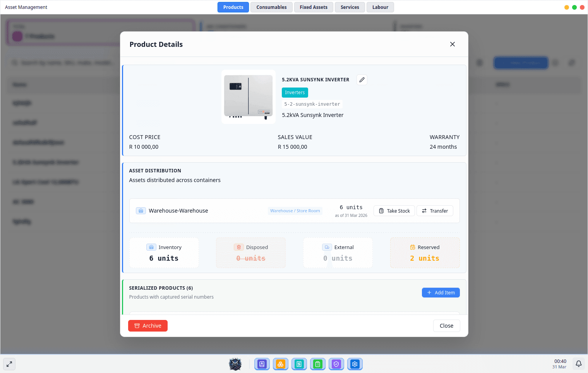Select the Reserved 2 units card
The width and height of the screenshot is (588, 373).
425,253
